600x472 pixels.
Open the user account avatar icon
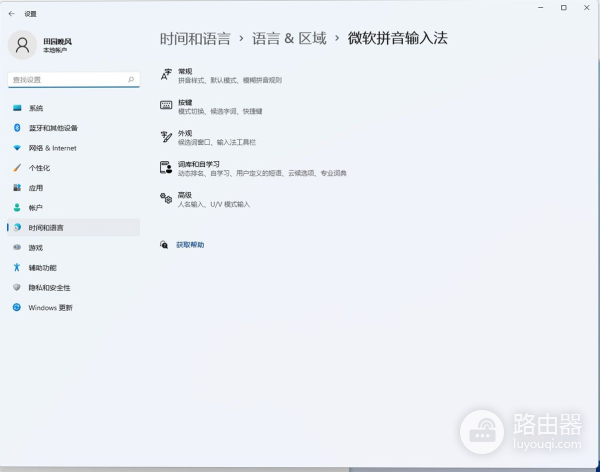[22, 45]
